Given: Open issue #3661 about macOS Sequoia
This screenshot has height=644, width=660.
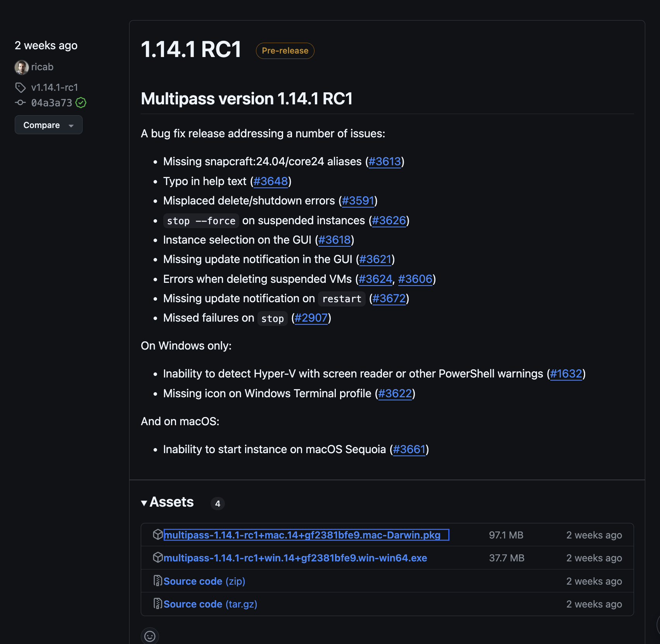Looking at the screenshot, I should pos(409,449).
